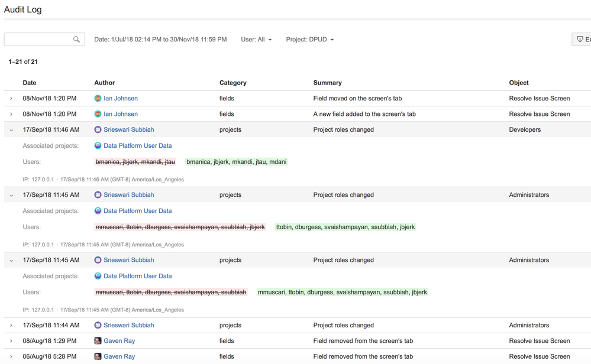Screen dimensions: 591x364
Task: Open Data Platform User Data link under Developers row
Action: 138,146
